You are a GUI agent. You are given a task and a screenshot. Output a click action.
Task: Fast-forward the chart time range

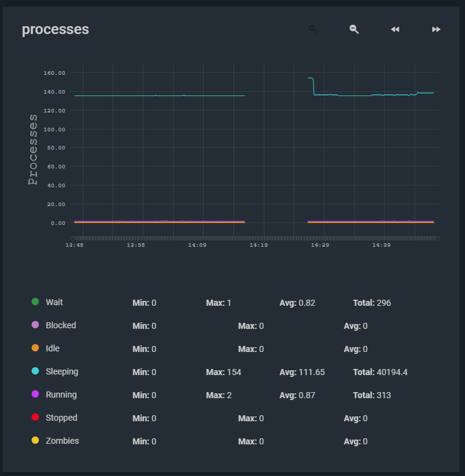click(436, 29)
